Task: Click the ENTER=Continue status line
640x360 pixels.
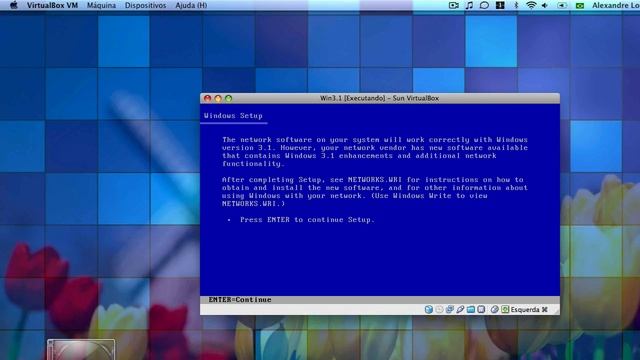Action: point(240,300)
